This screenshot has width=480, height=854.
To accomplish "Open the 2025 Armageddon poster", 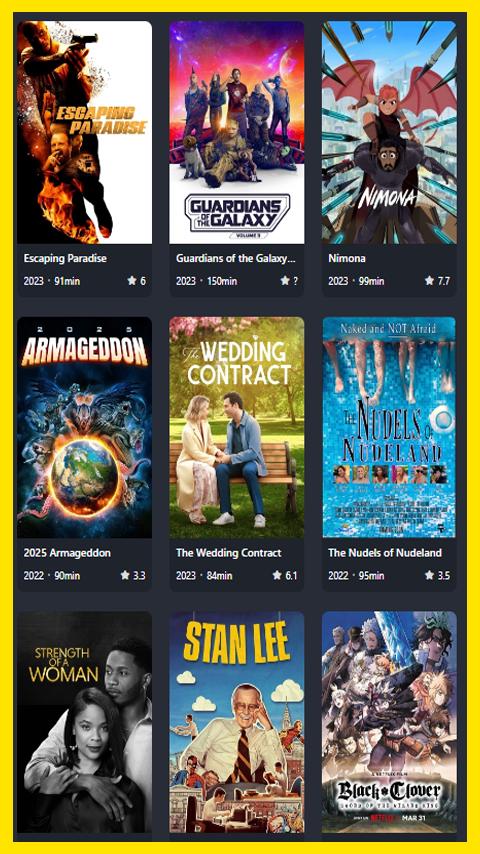I will coord(84,428).
